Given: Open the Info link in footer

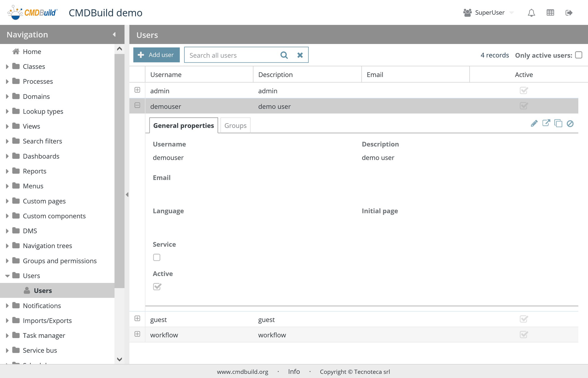Looking at the screenshot, I should [x=294, y=372].
